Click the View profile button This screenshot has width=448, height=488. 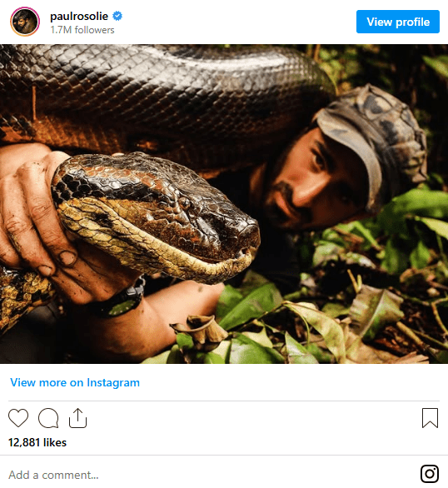(398, 22)
